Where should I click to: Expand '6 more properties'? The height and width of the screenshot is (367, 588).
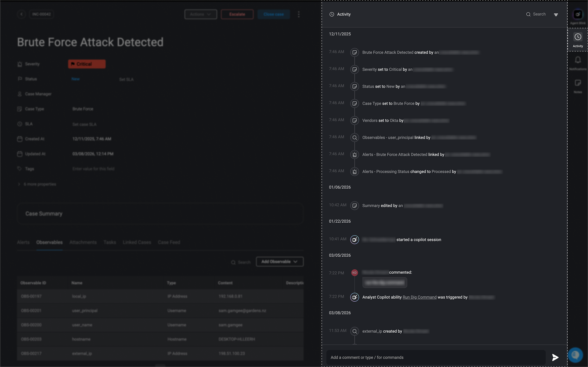pos(37,184)
